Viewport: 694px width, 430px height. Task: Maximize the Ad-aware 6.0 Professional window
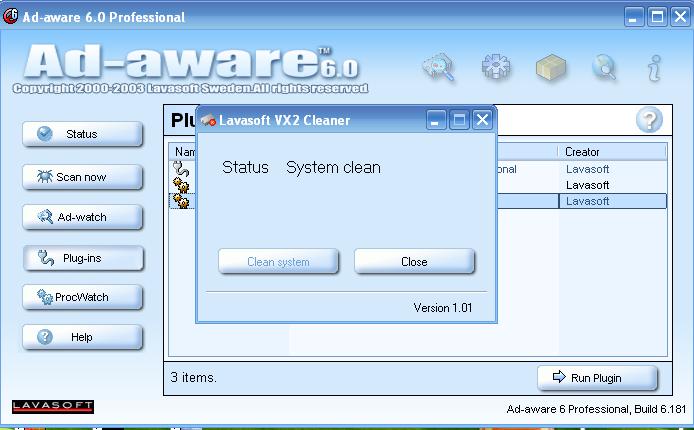tap(657, 17)
